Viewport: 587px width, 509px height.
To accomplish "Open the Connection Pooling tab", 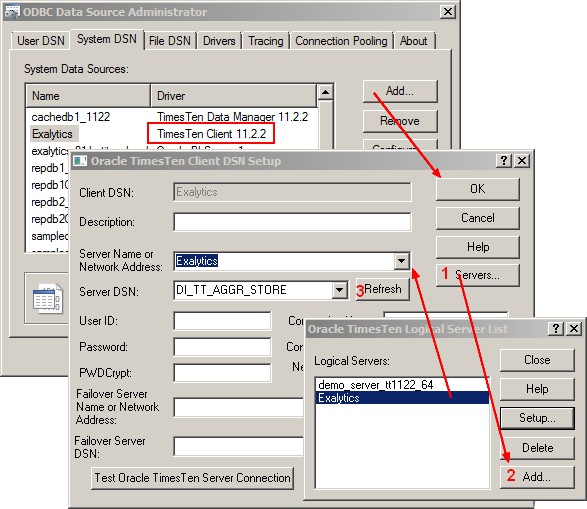I will tap(341, 41).
